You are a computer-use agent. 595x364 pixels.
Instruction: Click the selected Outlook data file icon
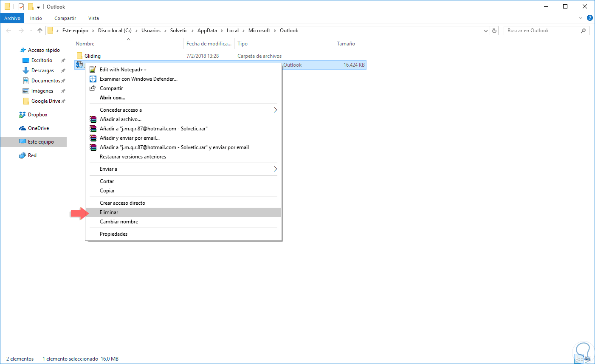click(x=79, y=65)
